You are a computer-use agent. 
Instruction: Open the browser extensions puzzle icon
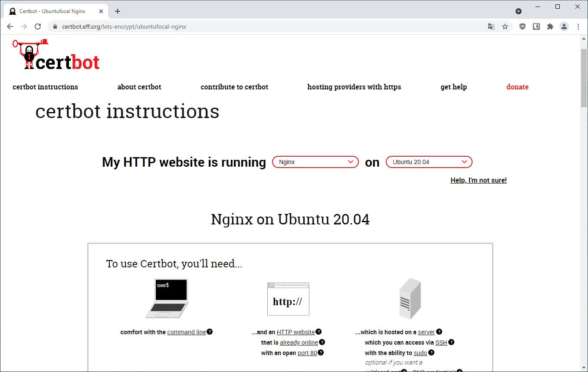[x=550, y=26]
